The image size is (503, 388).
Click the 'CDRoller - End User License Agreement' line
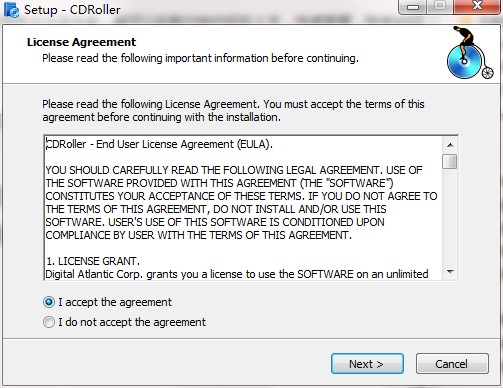coord(159,144)
